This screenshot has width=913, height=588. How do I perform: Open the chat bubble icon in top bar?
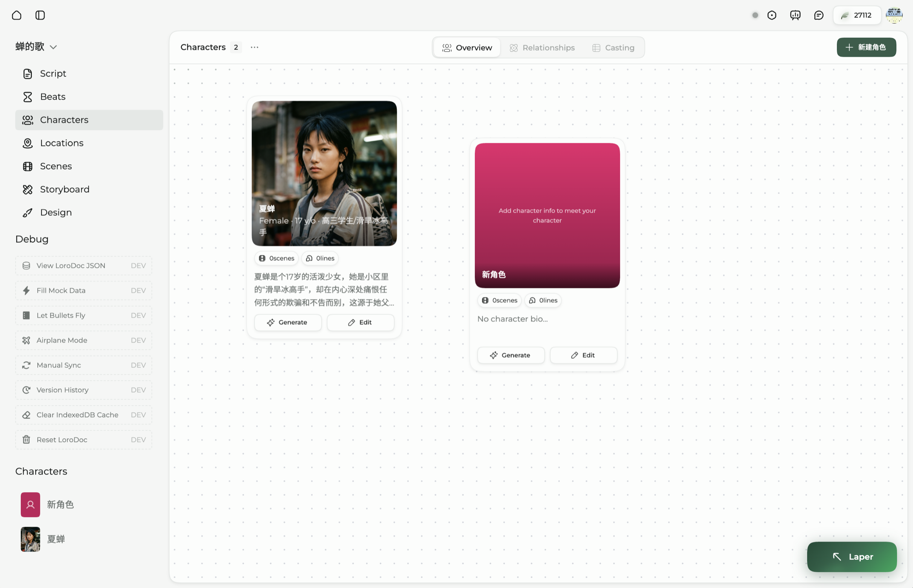(818, 15)
